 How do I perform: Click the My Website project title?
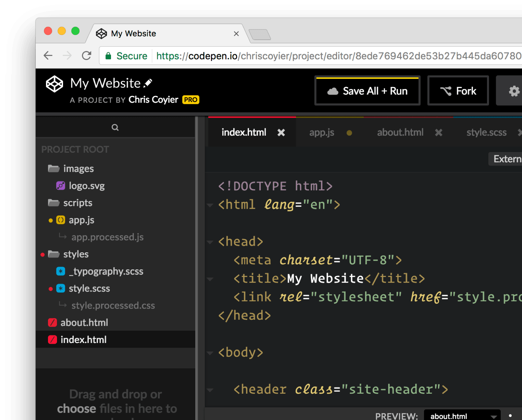tap(105, 83)
